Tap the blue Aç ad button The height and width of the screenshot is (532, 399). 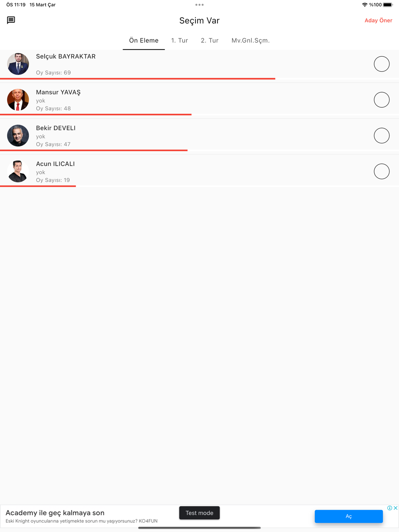349,516
